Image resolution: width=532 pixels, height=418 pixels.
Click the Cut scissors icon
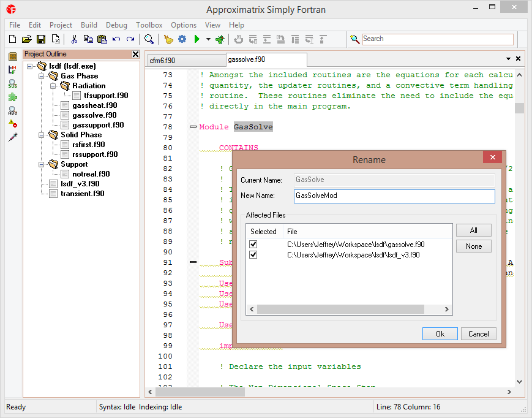(74, 39)
